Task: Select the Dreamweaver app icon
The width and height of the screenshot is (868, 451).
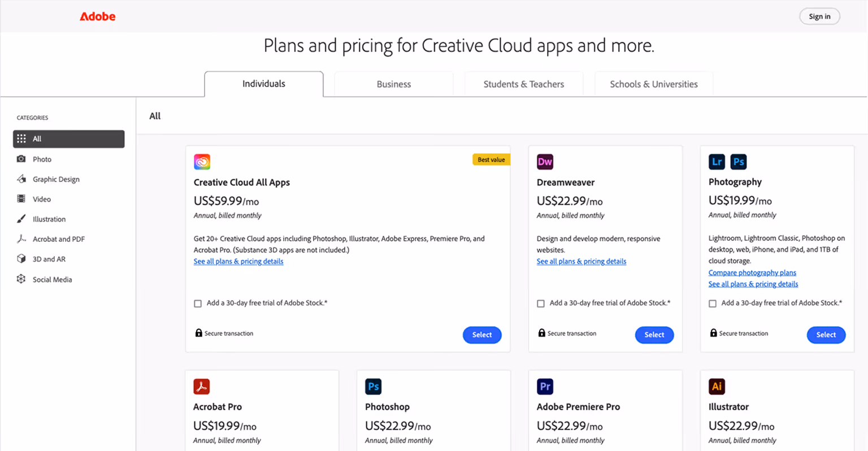Action: click(x=545, y=161)
